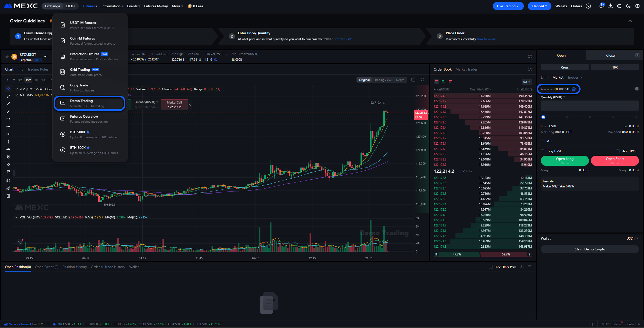Select DEX+ in Exchange toggle
Viewport: 644px width, 328px height.
tap(71, 6)
